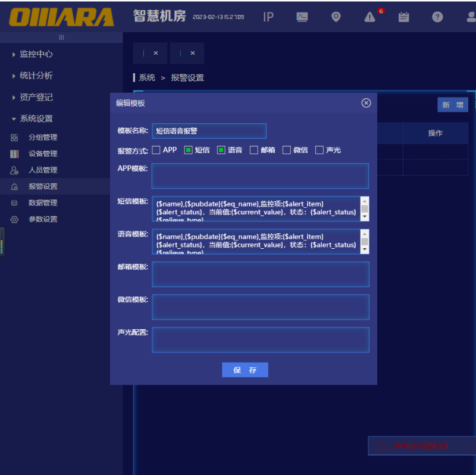The width and height of the screenshot is (476, 475).
Task: Close the edit template dialog
Action: 366,103
